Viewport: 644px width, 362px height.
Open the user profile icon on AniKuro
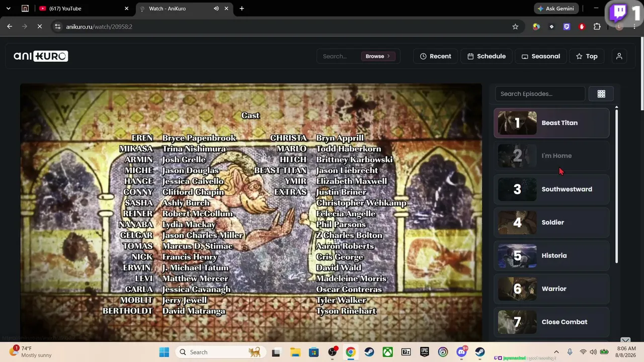[619, 56]
